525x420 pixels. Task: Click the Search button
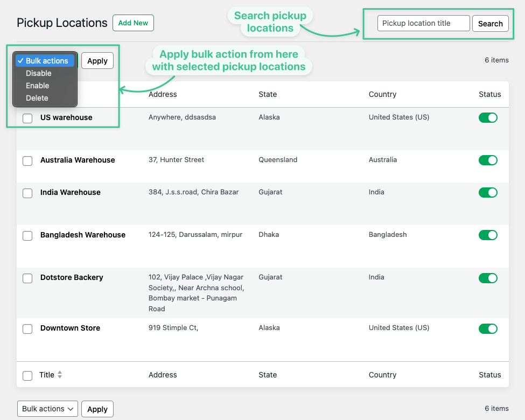(490, 24)
